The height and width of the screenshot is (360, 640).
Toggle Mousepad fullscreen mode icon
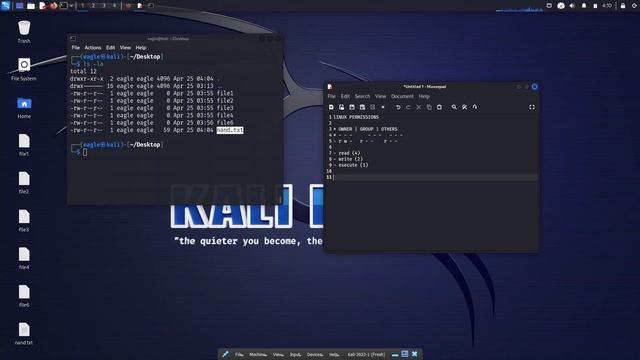pos(532,107)
